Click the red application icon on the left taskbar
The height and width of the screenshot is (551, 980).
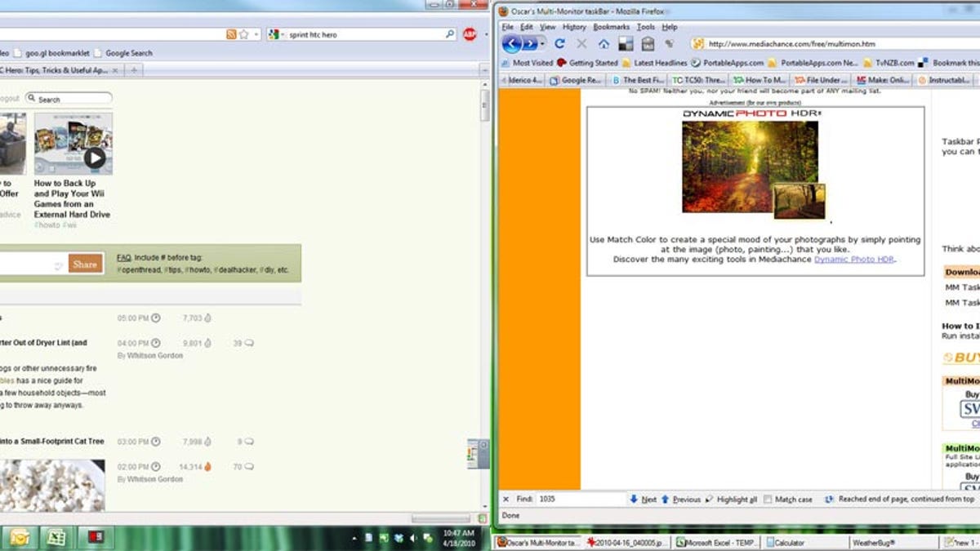[95, 538]
